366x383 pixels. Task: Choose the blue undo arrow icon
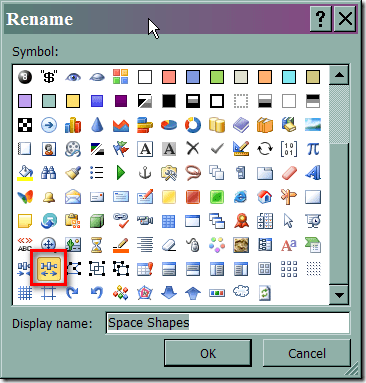(x=97, y=293)
